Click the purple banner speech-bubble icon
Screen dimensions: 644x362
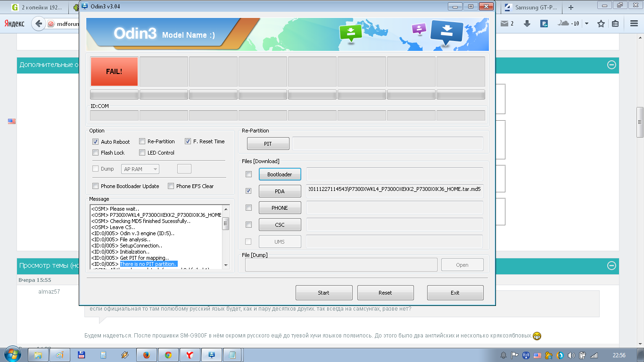click(419, 29)
